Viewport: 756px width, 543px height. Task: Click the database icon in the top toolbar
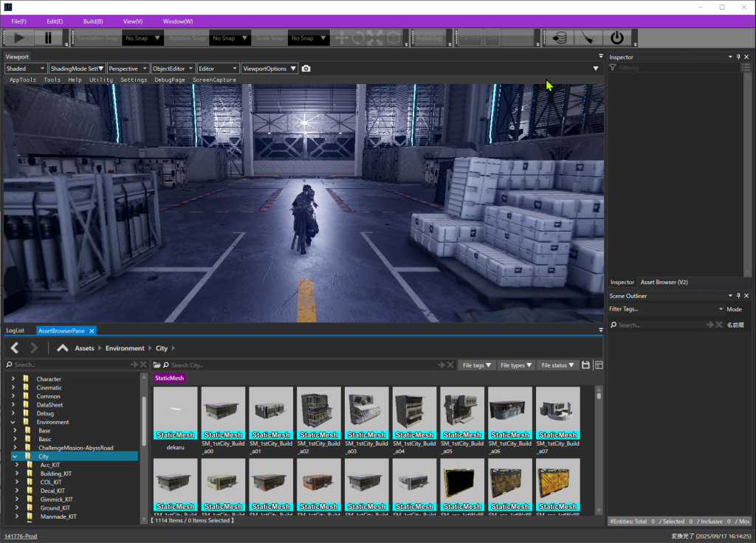pyautogui.click(x=560, y=38)
